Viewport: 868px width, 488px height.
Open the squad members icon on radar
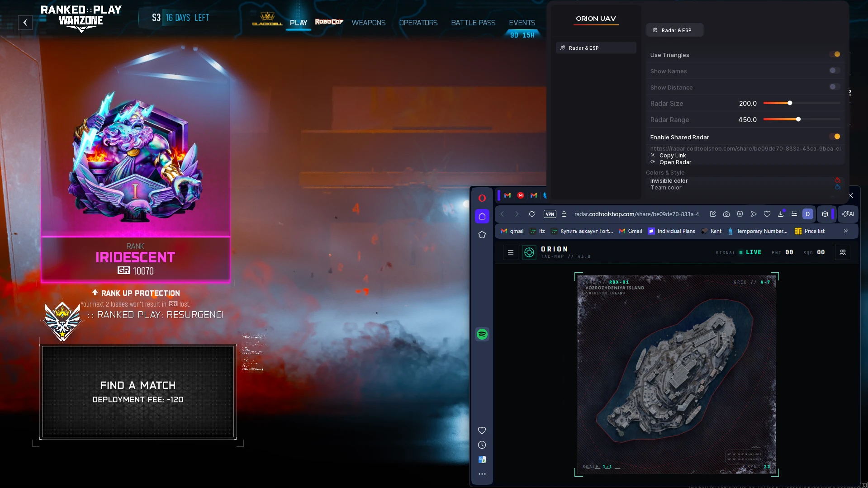pyautogui.click(x=843, y=252)
